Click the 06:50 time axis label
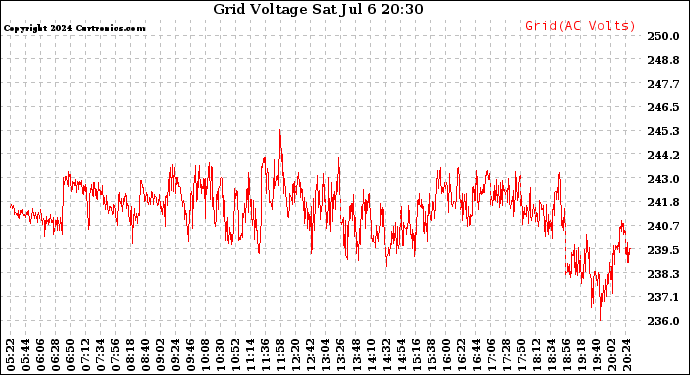Image resolution: width=690 pixels, height=375 pixels. coord(70,355)
